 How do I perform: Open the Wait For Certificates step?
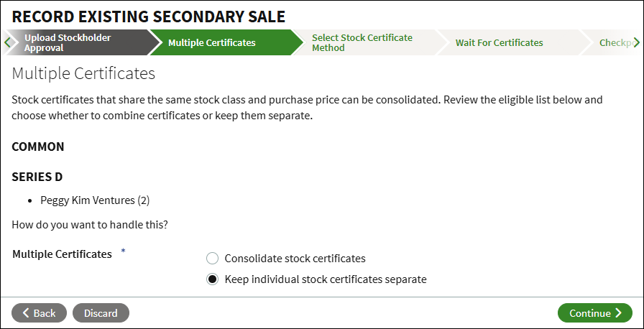click(x=508, y=42)
